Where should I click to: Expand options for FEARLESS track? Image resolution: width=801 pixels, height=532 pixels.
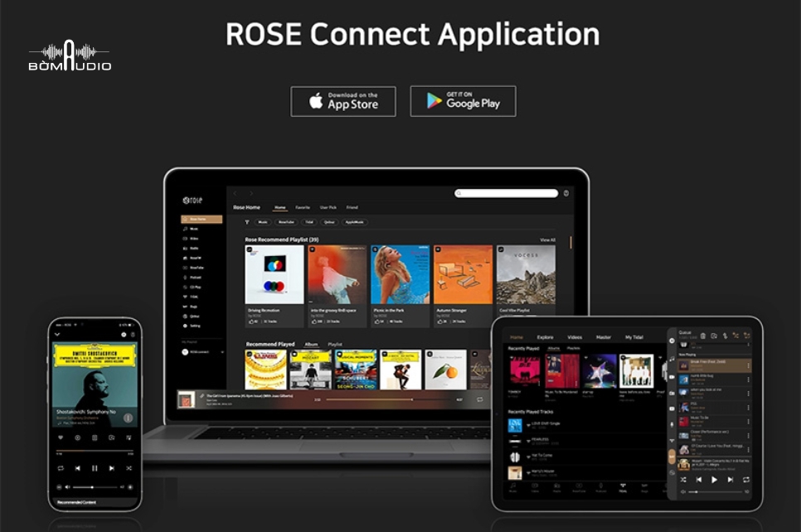(x=528, y=441)
